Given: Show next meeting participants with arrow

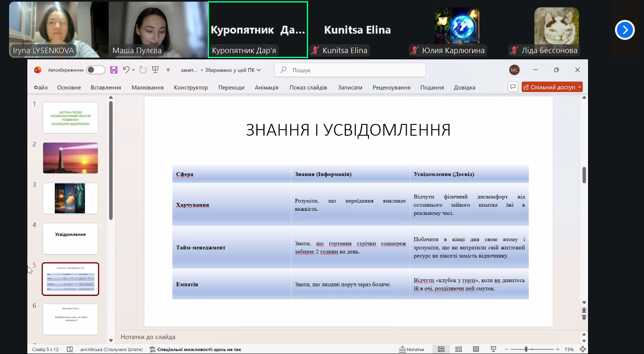Looking at the screenshot, I should pyautogui.click(x=625, y=30).
